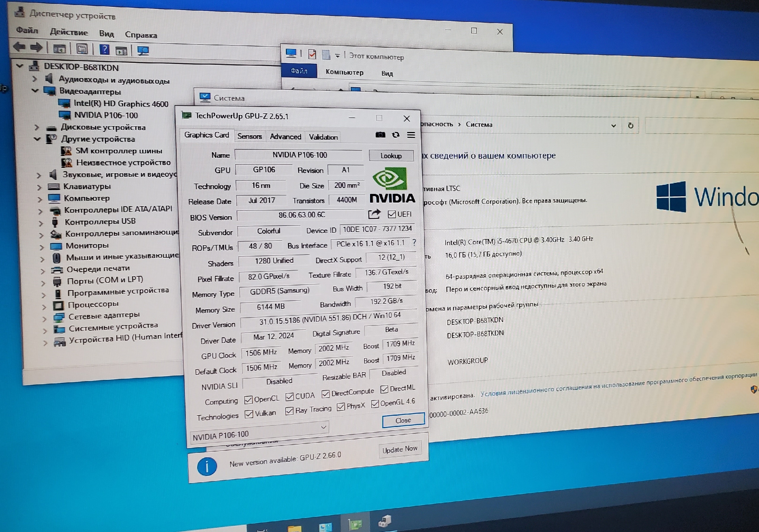Toggle the CUDA checkbox
The width and height of the screenshot is (759, 532).
pyautogui.click(x=290, y=396)
